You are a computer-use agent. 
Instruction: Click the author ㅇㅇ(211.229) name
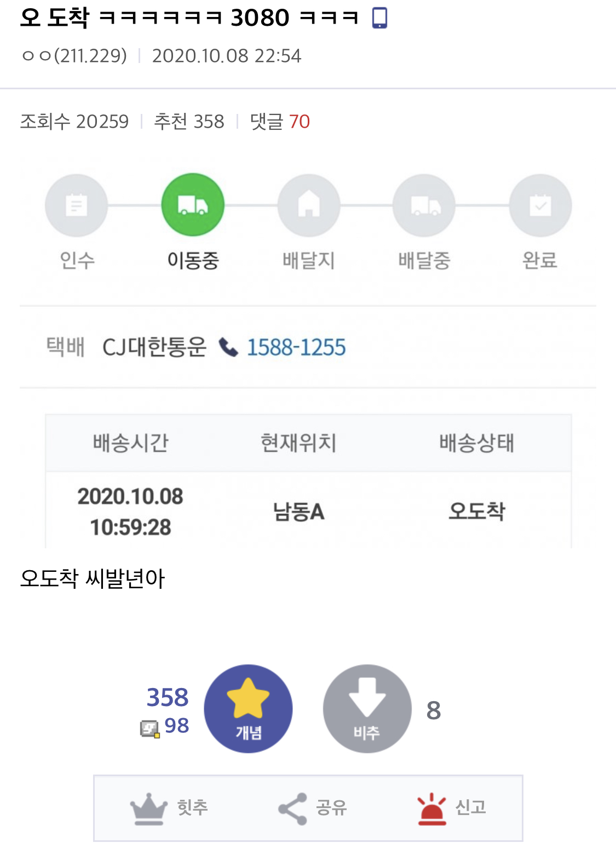(74, 55)
